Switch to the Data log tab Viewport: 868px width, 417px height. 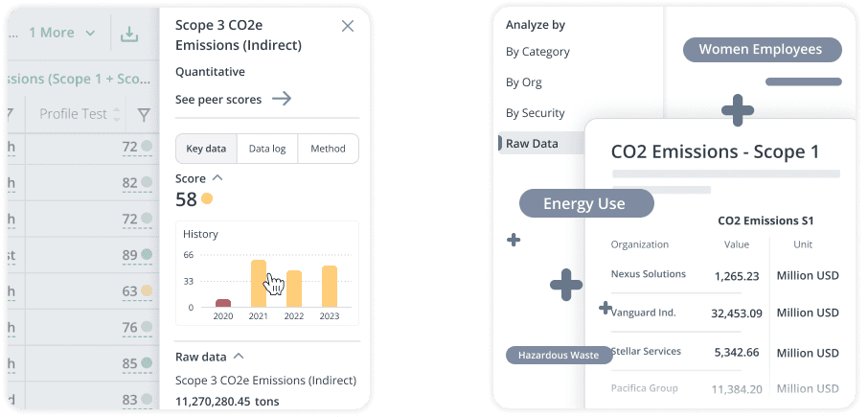[267, 149]
